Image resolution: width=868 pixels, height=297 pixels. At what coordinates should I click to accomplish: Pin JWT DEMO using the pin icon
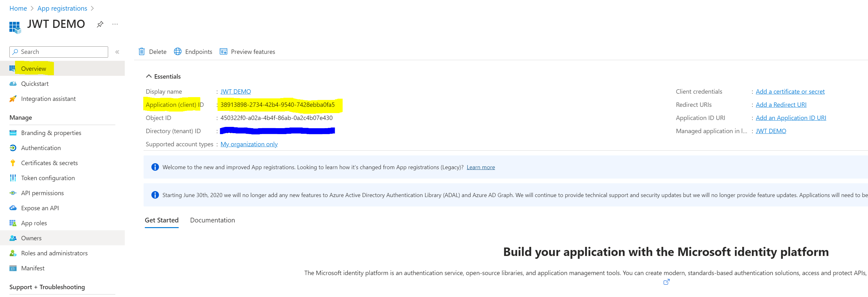click(100, 24)
